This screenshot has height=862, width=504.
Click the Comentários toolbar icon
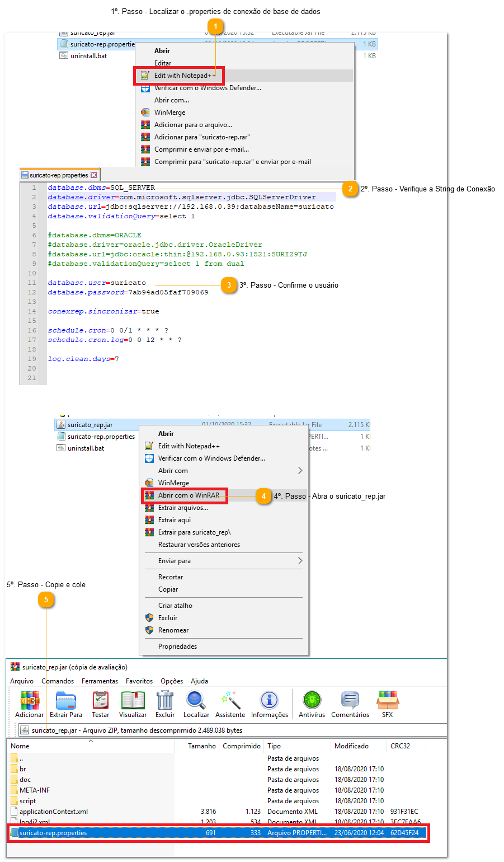[x=350, y=700]
